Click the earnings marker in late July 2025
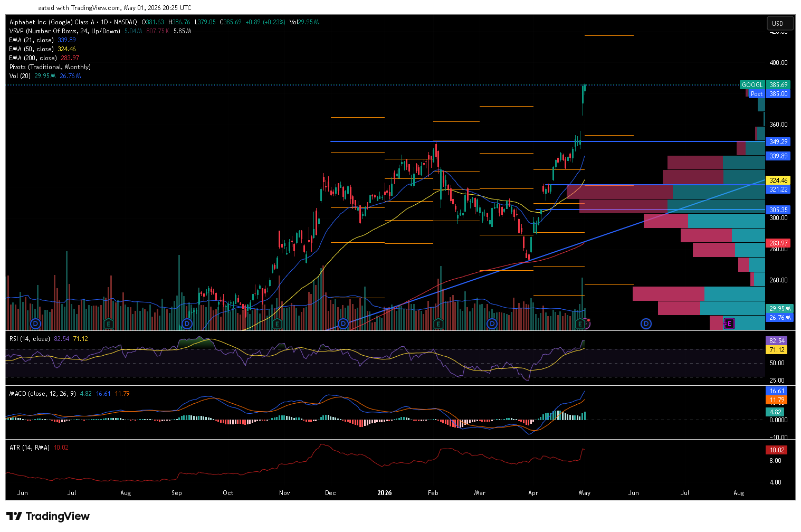Viewport: 801px width, 532px height. click(108, 324)
